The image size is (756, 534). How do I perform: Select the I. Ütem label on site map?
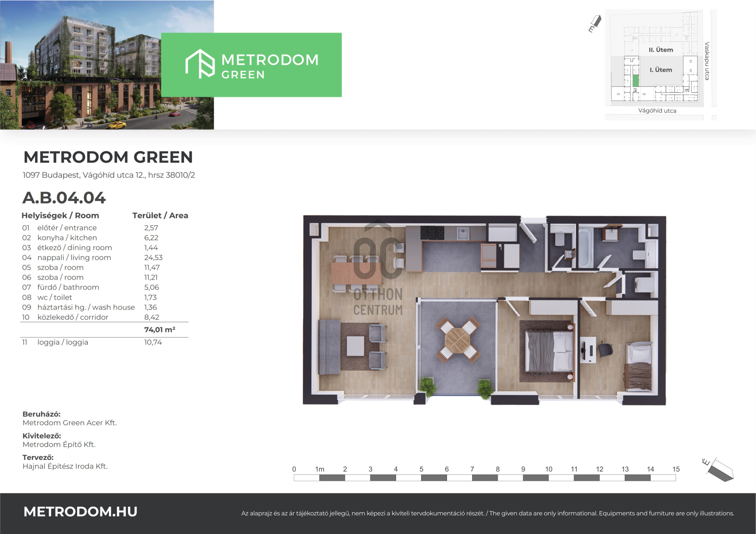point(661,70)
